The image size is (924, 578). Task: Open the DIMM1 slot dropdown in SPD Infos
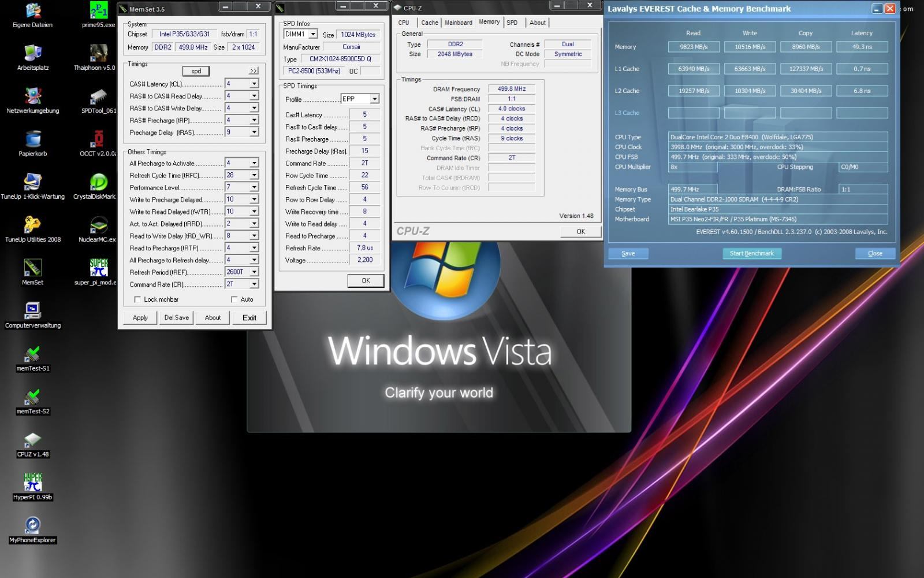(312, 34)
